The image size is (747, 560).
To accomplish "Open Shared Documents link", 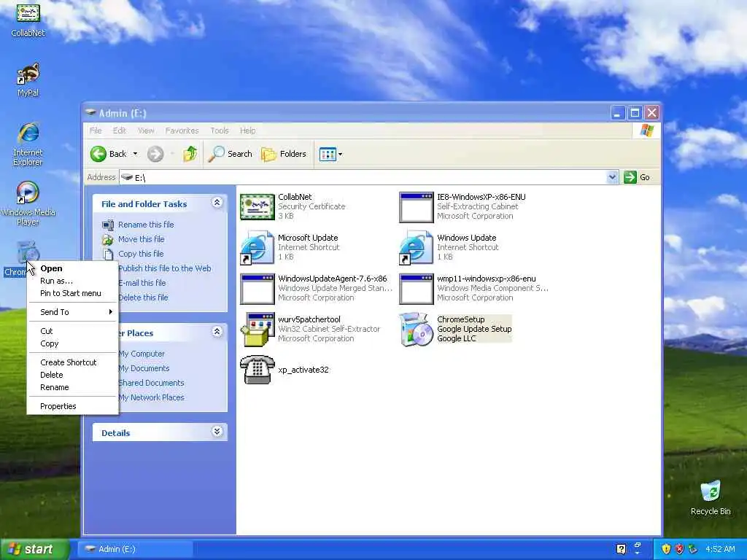I will [x=151, y=383].
